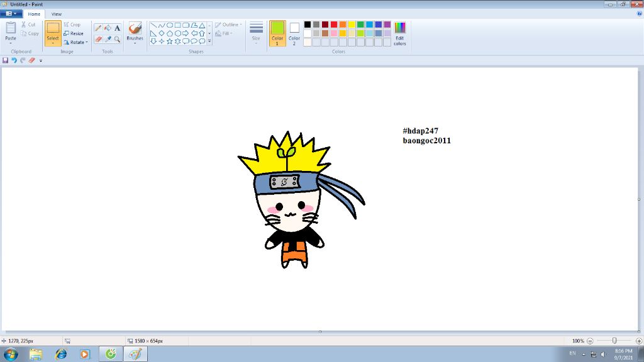Viewport: 644px width, 362px height.
Task: Choose the Five-point star shape
Action: 170,41
